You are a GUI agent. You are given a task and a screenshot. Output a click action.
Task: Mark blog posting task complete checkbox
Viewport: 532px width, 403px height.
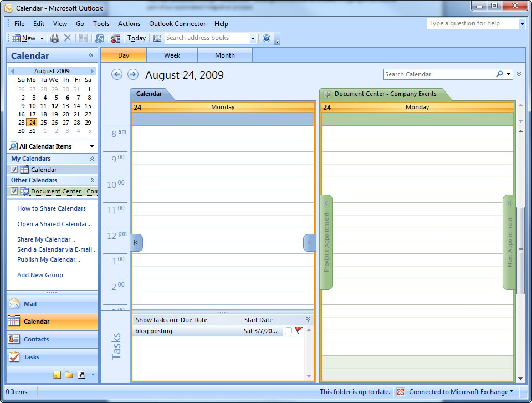point(288,331)
